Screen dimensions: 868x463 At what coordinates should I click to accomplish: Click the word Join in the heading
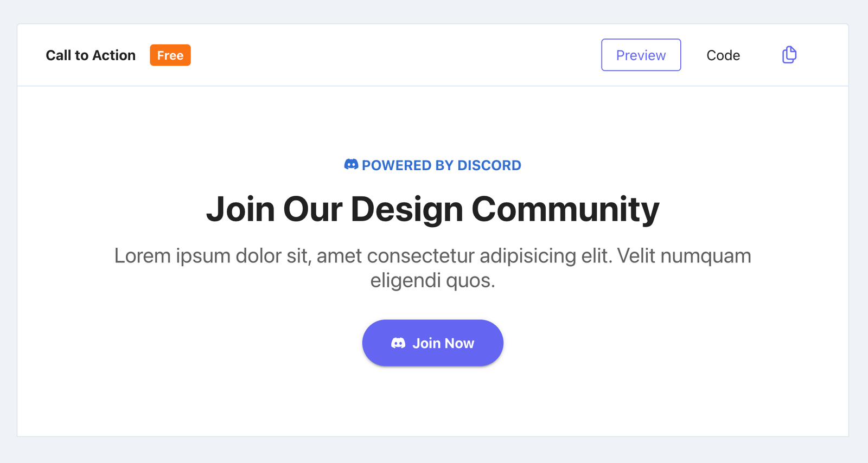pos(240,209)
